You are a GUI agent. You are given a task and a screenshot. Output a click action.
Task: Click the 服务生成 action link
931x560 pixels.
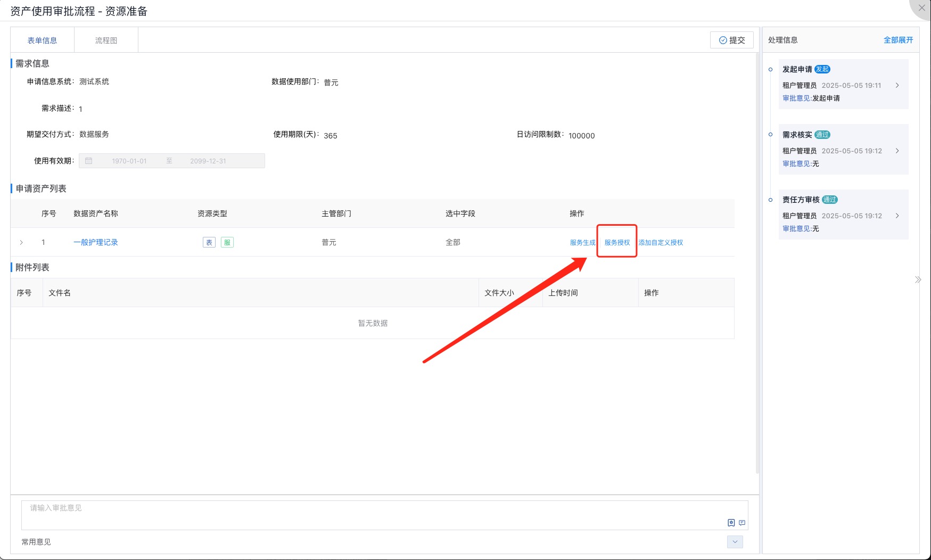(582, 242)
